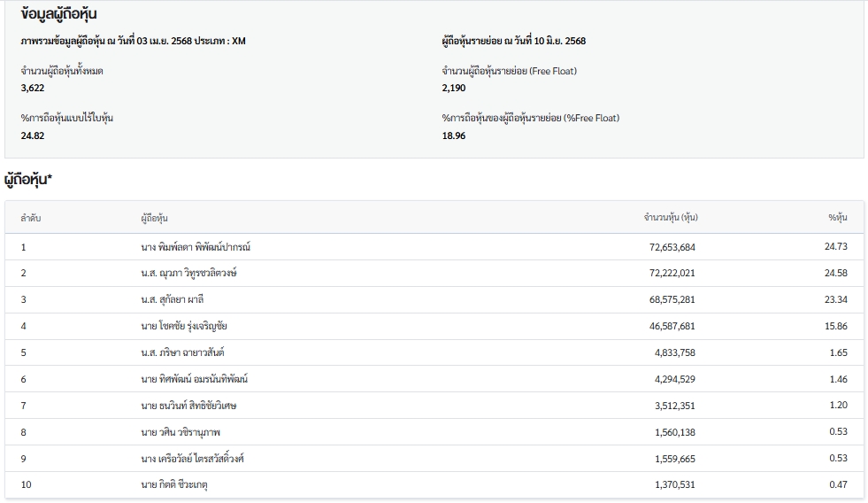Click the share count 1,560,138
The width and height of the screenshot is (868, 503).
point(675,432)
